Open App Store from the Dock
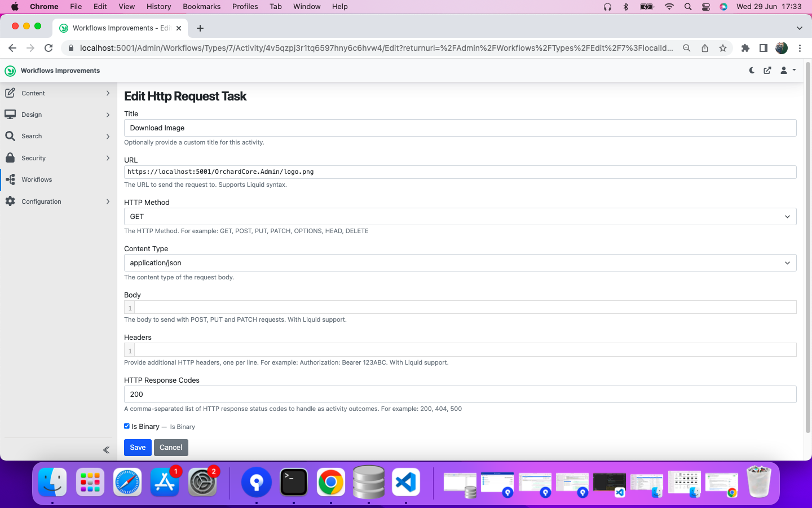 [x=165, y=482]
